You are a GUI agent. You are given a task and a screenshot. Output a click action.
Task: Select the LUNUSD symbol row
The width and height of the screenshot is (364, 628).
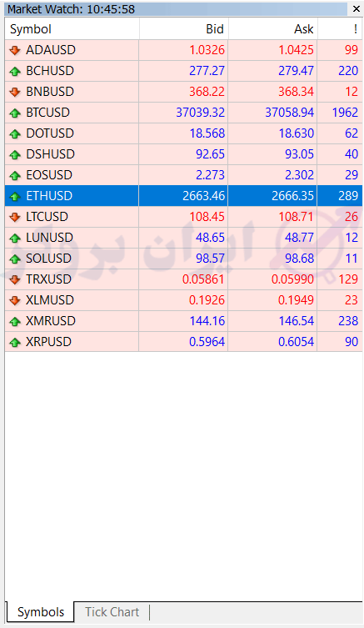pyautogui.click(x=183, y=238)
